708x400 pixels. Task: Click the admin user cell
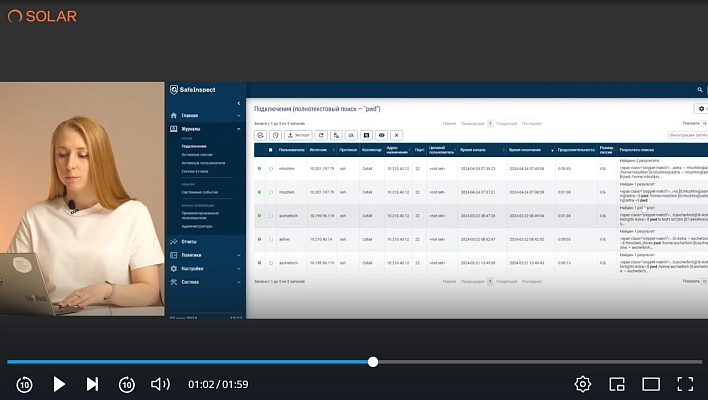pos(284,239)
